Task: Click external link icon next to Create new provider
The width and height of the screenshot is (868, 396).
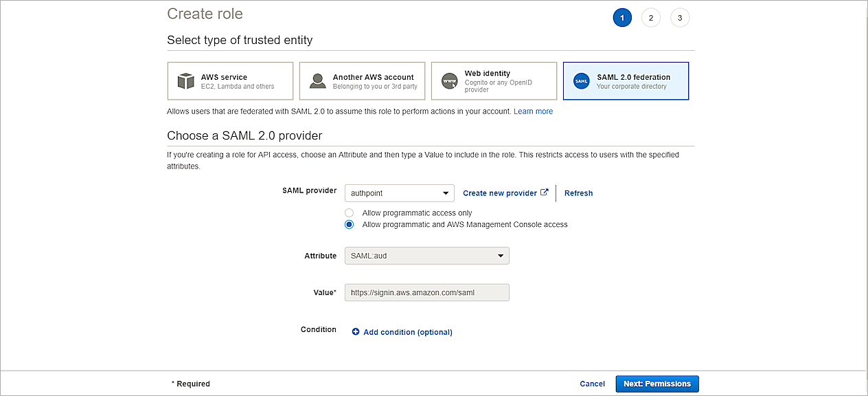Action: click(x=545, y=192)
